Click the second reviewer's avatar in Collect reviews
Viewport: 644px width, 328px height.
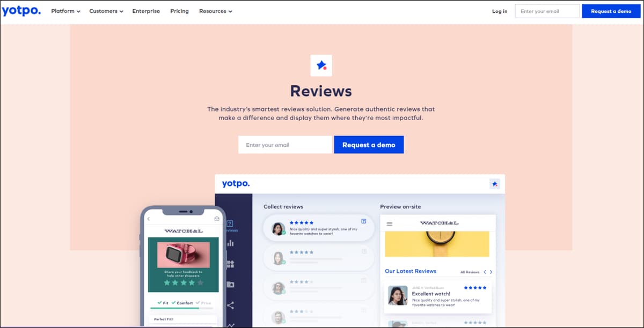278,258
